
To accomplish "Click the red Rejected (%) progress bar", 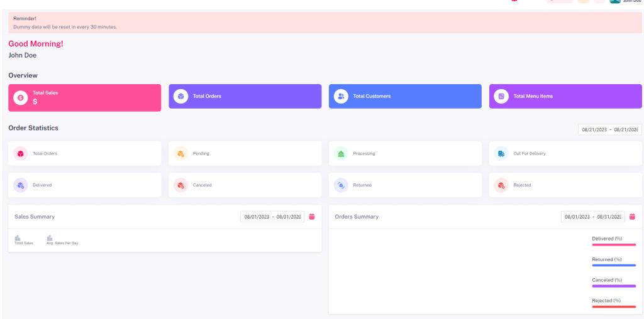I will pyautogui.click(x=614, y=306).
